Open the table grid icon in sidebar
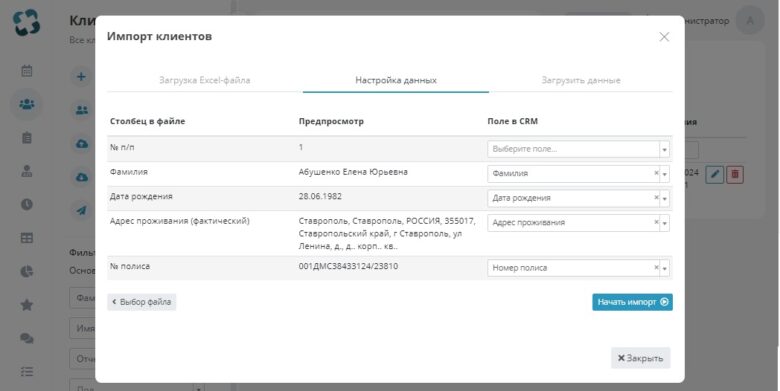Screen dimensions: 780x391 coord(27,238)
